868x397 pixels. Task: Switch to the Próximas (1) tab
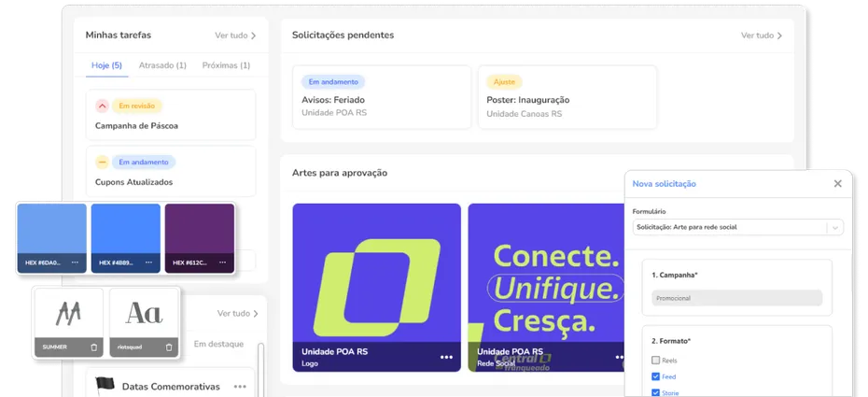[x=226, y=65]
